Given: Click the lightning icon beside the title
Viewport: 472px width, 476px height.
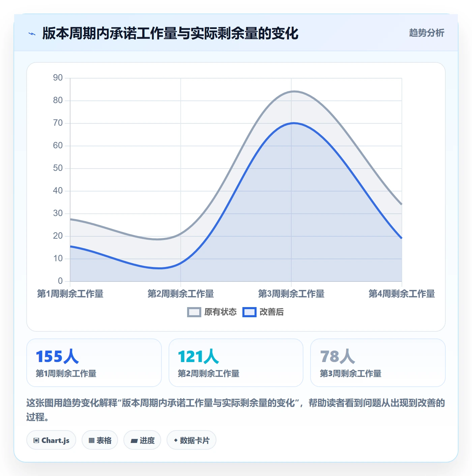Looking at the screenshot, I should coord(32,34).
